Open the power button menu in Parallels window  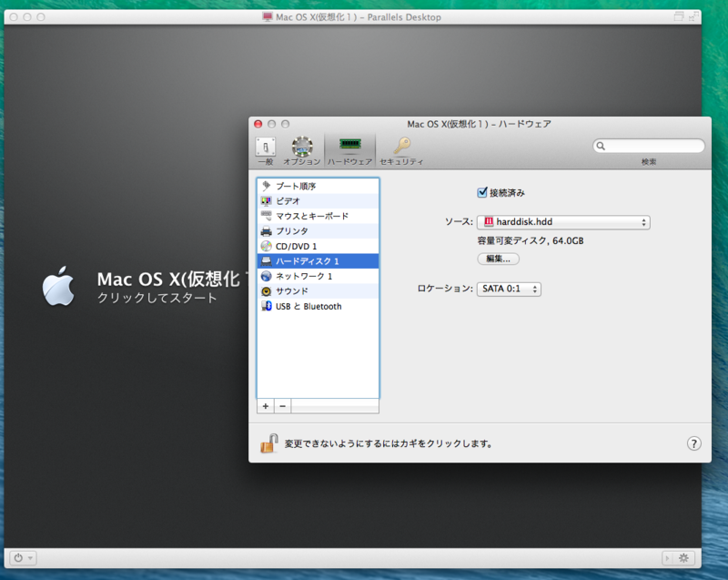[23, 558]
